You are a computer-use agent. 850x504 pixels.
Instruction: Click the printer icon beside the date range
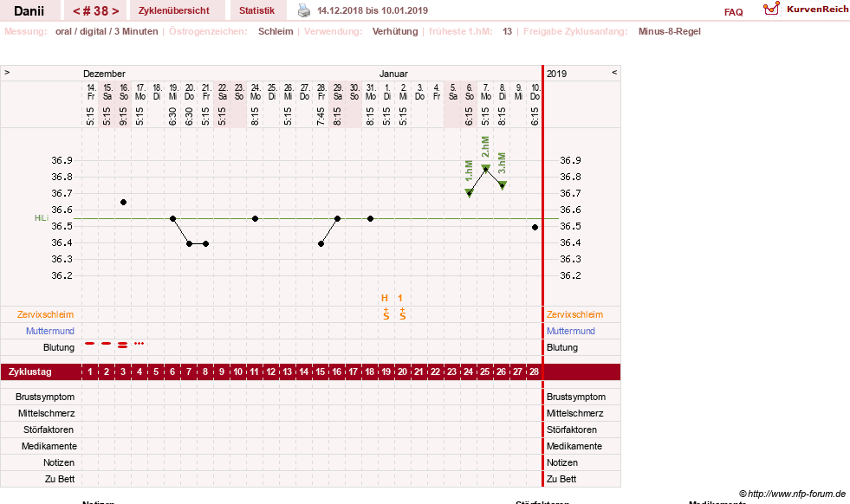point(304,10)
